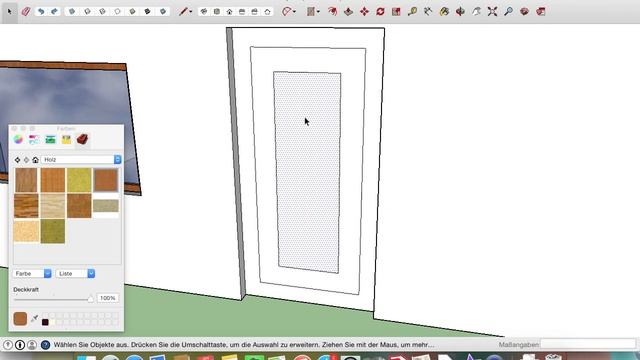Open the 3D Warehouse

tap(524, 11)
